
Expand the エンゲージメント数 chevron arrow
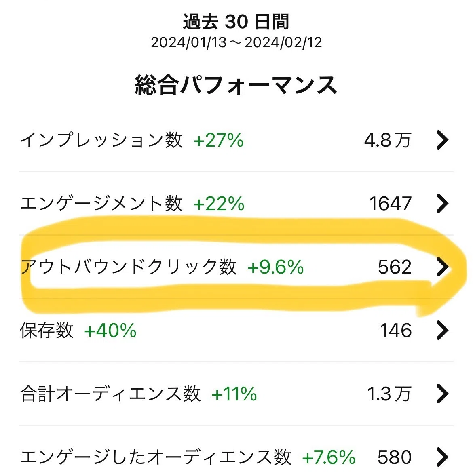pyautogui.click(x=442, y=203)
